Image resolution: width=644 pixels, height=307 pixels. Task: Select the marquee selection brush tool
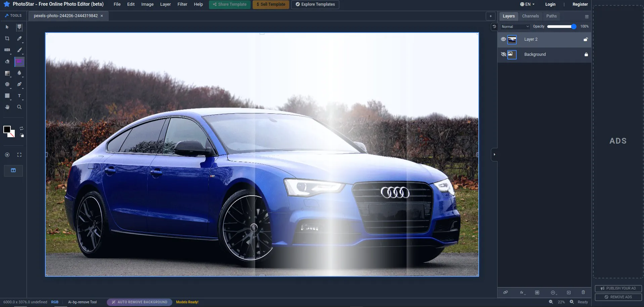coord(19,27)
